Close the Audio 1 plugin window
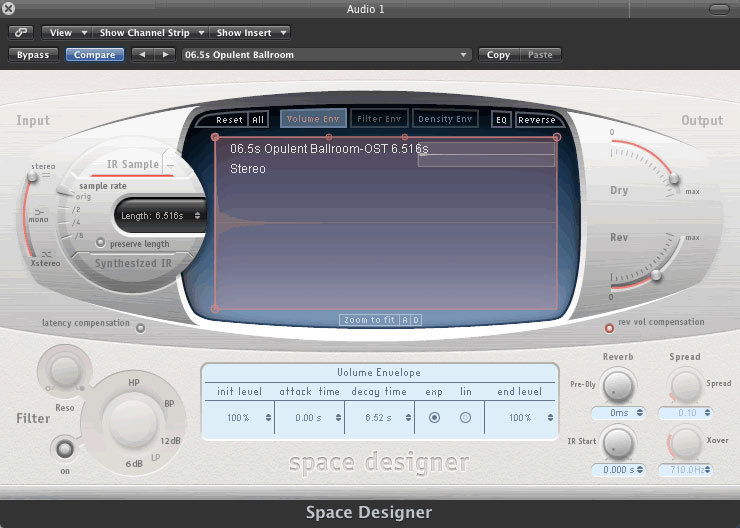 (x=8, y=8)
